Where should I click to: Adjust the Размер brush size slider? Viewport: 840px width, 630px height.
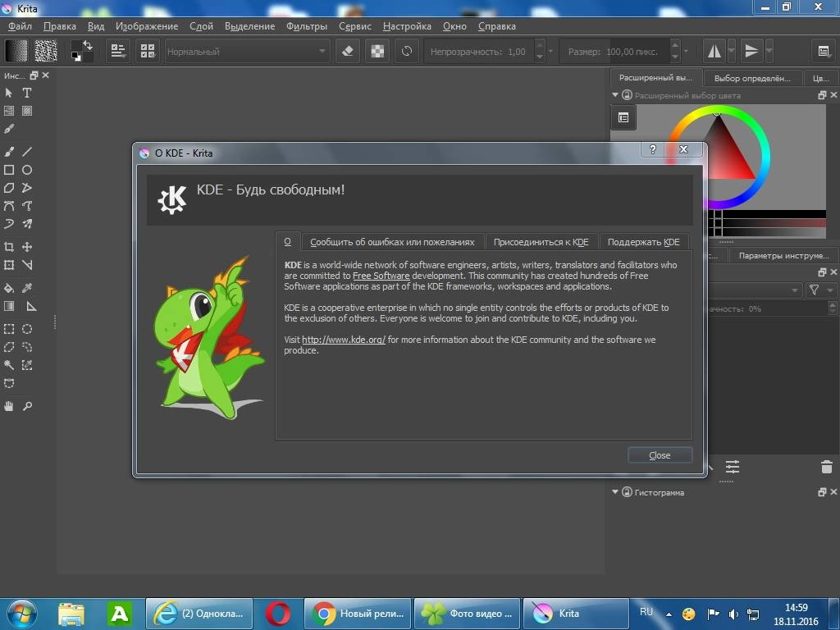click(615, 52)
